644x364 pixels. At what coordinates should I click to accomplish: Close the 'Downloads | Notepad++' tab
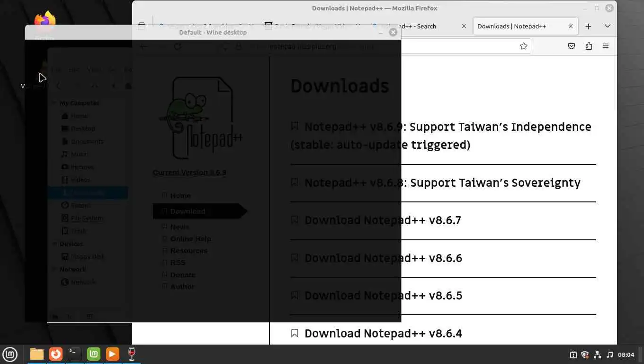tap(571, 27)
